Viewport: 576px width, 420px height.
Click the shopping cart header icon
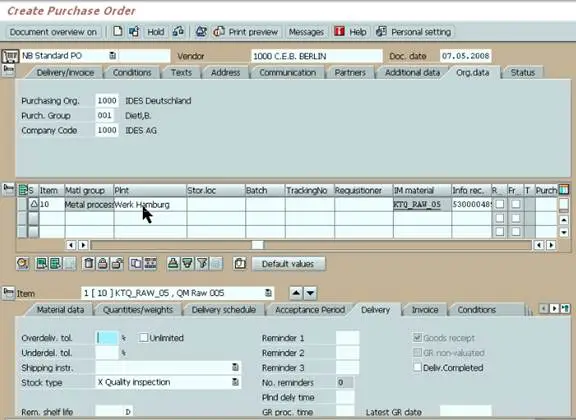point(10,56)
